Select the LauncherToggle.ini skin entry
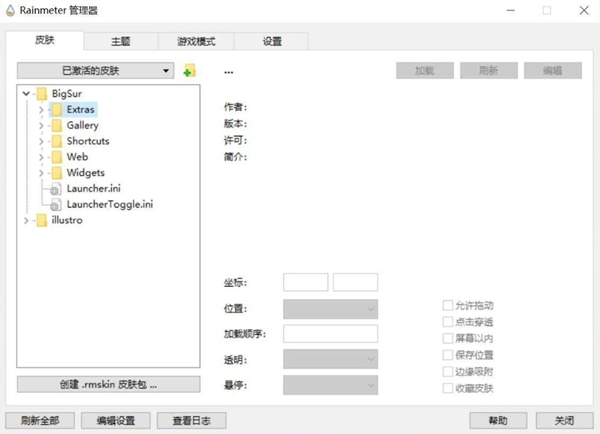The image size is (600, 434). [x=110, y=205]
